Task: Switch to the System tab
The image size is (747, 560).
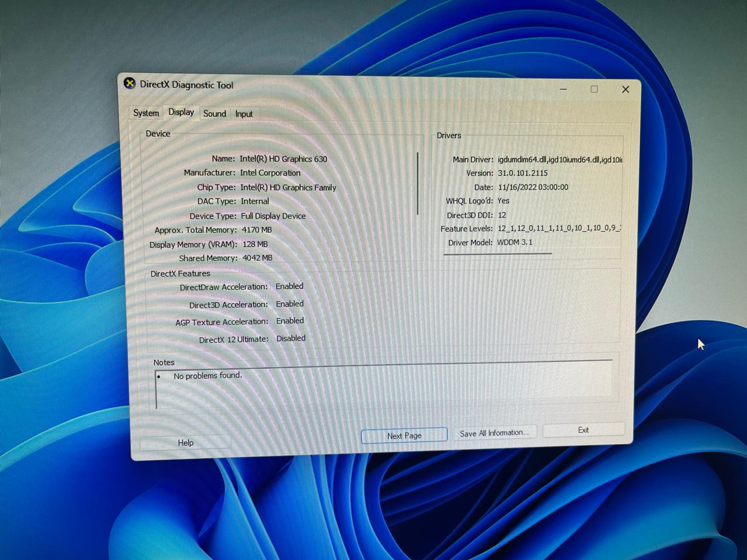Action: point(146,113)
